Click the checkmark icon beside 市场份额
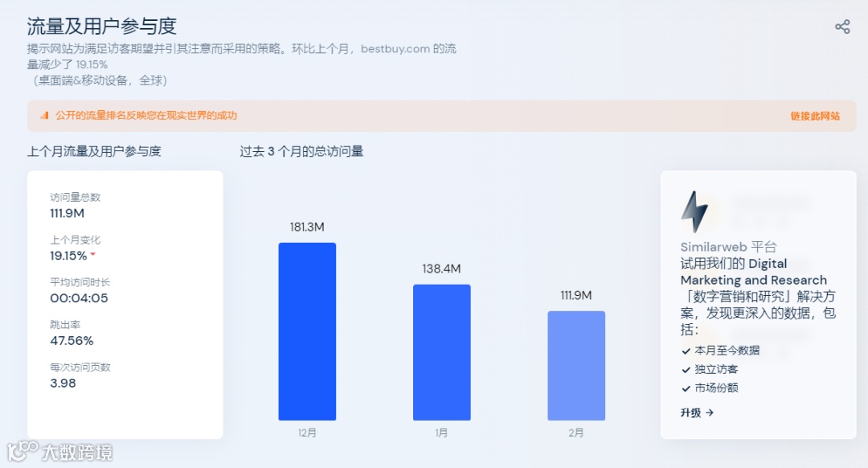The image size is (868, 468). point(687,388)
